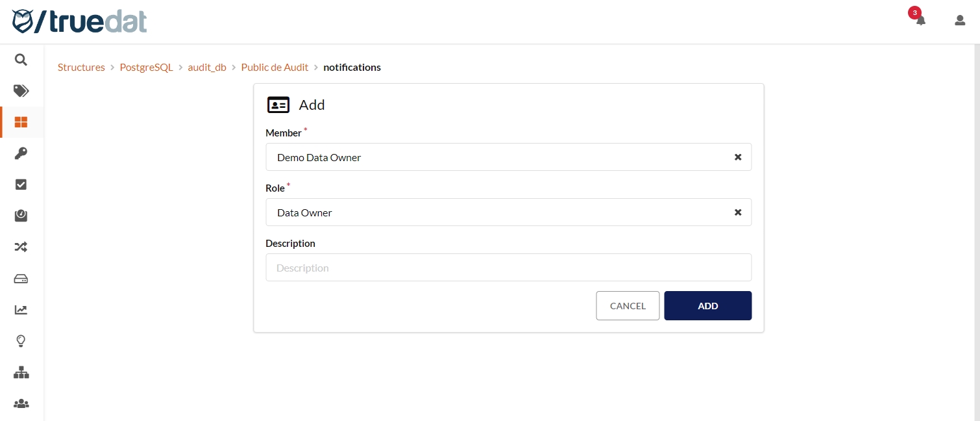This screenshot has width=980, height=421.
Task: Expand the Member dropdown field
Action: tap(493, 157)
